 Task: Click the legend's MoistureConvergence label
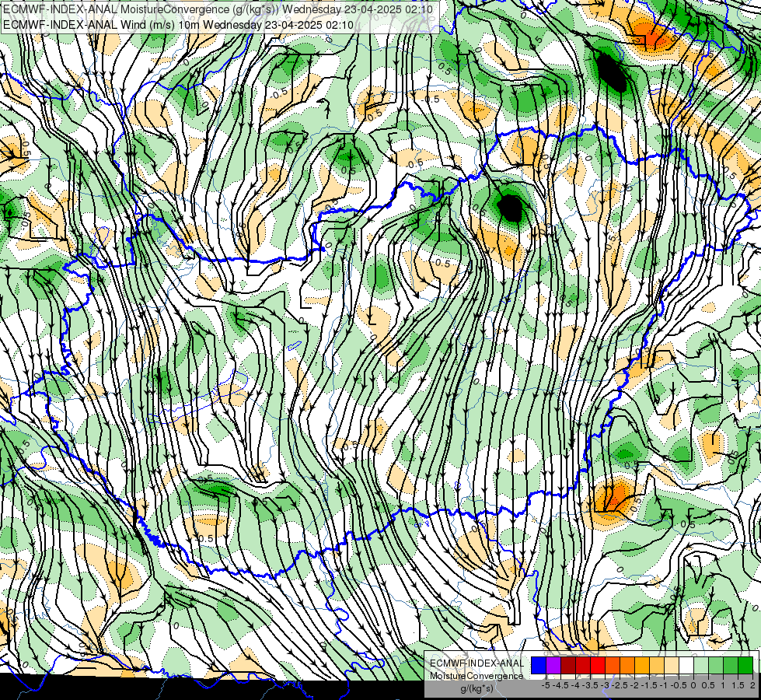coord(476,676)
